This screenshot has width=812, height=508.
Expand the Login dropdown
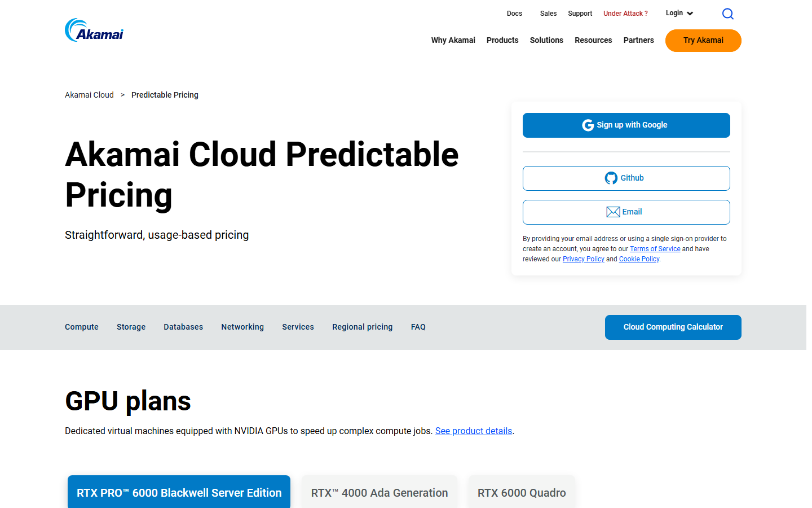coord(679,13)
